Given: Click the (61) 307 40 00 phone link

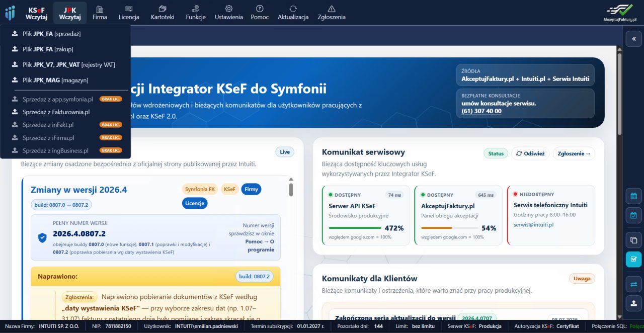Looking at the screenshot, I should coord(481,111).
